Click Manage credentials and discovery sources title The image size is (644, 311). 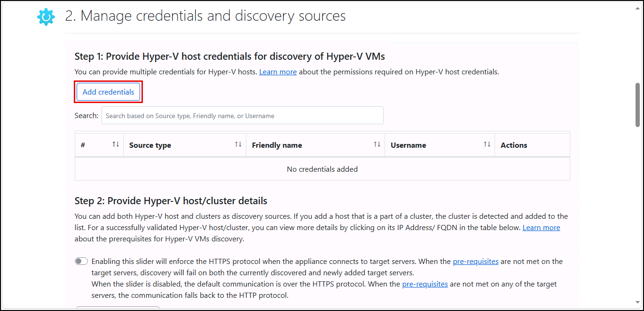(x=205, y=16)
